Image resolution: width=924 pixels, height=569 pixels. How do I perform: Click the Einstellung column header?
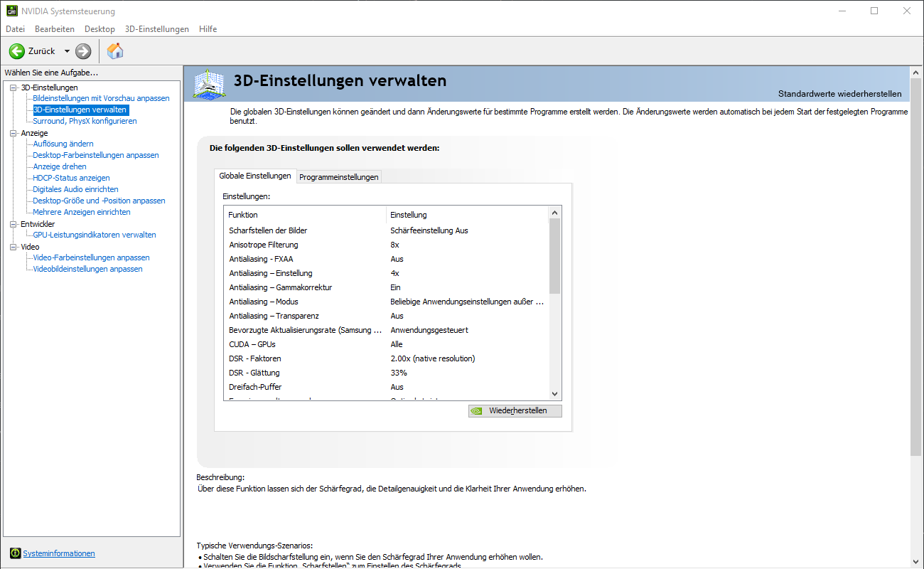(x=468, y=215)
